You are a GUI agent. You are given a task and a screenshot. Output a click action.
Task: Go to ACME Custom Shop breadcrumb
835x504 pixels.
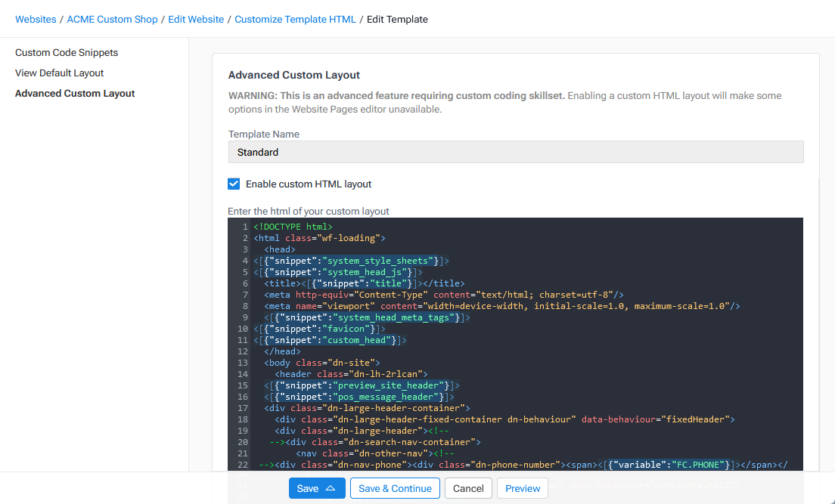pyautogui.click(x=113, y=19)
